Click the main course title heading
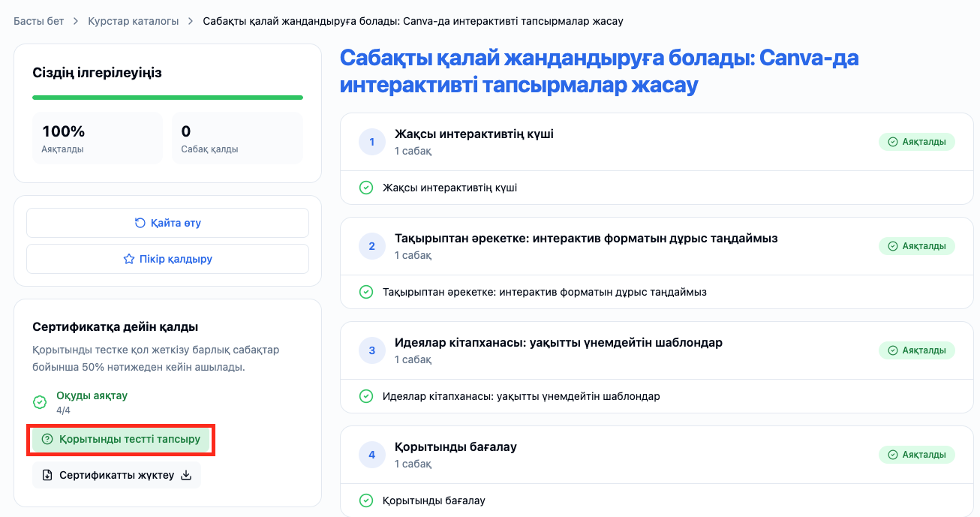This screenshot has width=980, height=517. point(599,71)
